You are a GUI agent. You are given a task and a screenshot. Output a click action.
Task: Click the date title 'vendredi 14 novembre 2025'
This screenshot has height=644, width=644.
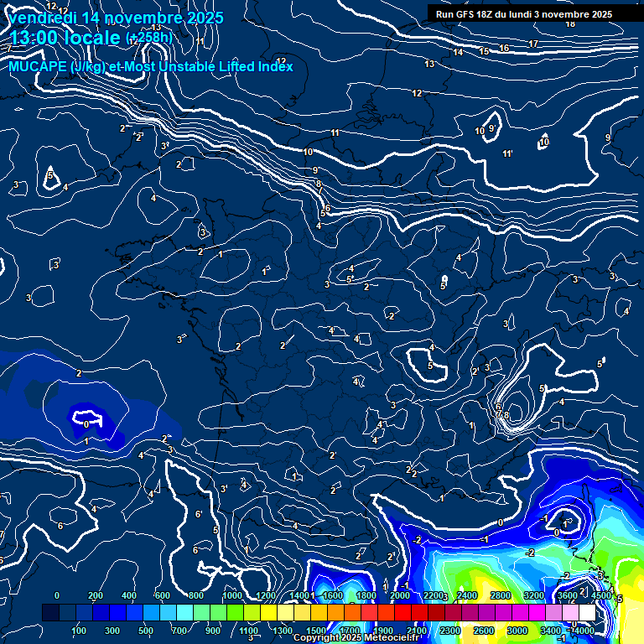(117, 18)
